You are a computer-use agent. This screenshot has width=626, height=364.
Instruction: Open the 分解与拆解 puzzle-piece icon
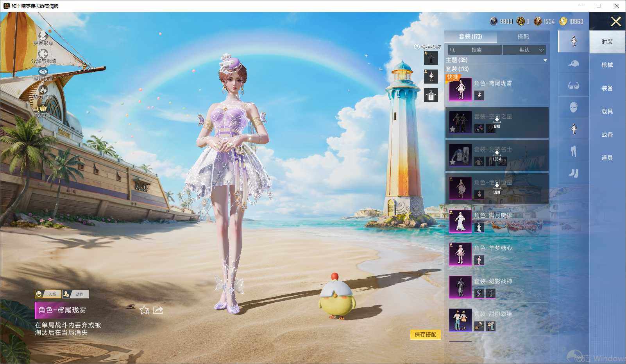click(x=43, y=54)
